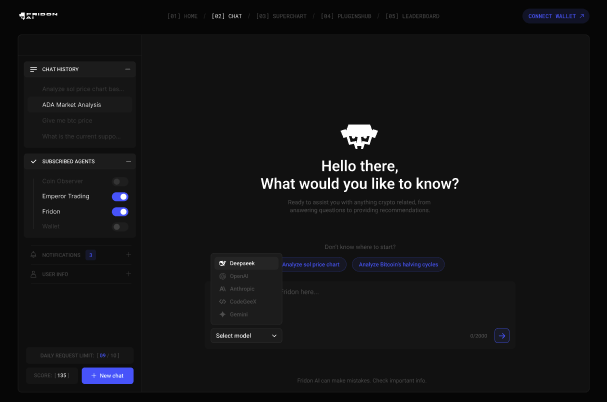Viewport: 607px width, 402px height.
Task: Open the Chat nav item
Action: pyautogui.click(x=227, y=16)
